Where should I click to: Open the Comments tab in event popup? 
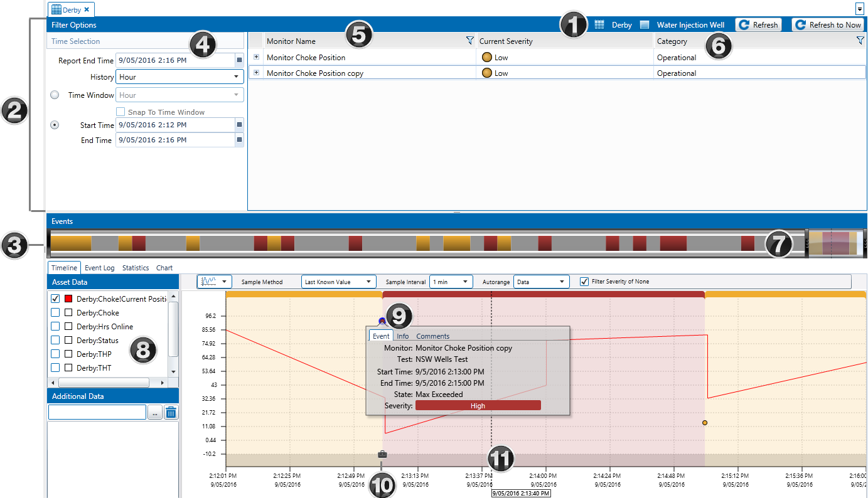pyautogui.click(x=432, y=336)
